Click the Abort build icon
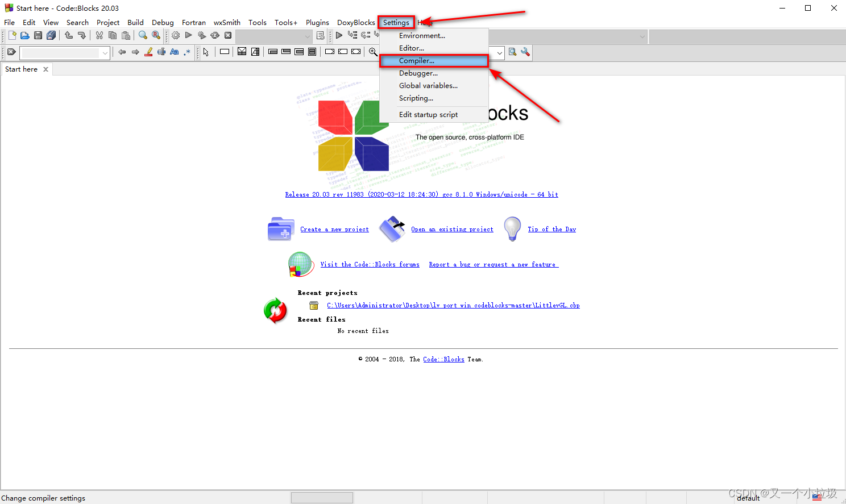The height and width of the screenshot is (504, 846). pyautogui.click(x=228, y=35)
